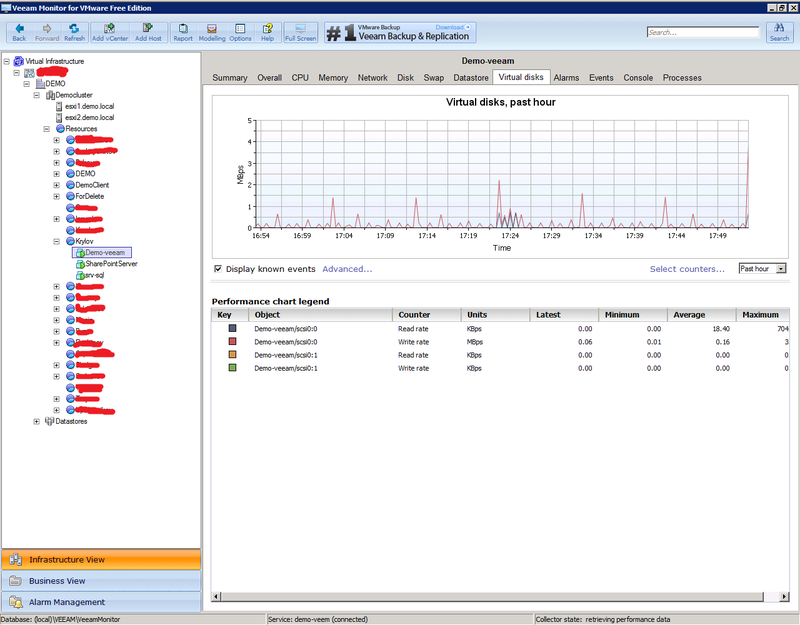Sort legend by the Counter column header

[427, 315]
